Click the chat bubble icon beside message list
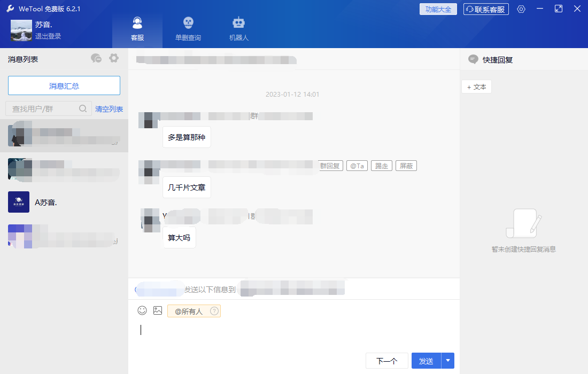The width and height of the screenshot is (588, 374). [96, 58]
